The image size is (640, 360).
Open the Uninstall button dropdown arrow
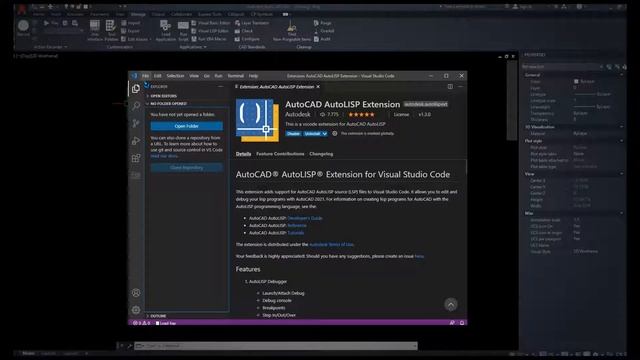click(324, 133)
